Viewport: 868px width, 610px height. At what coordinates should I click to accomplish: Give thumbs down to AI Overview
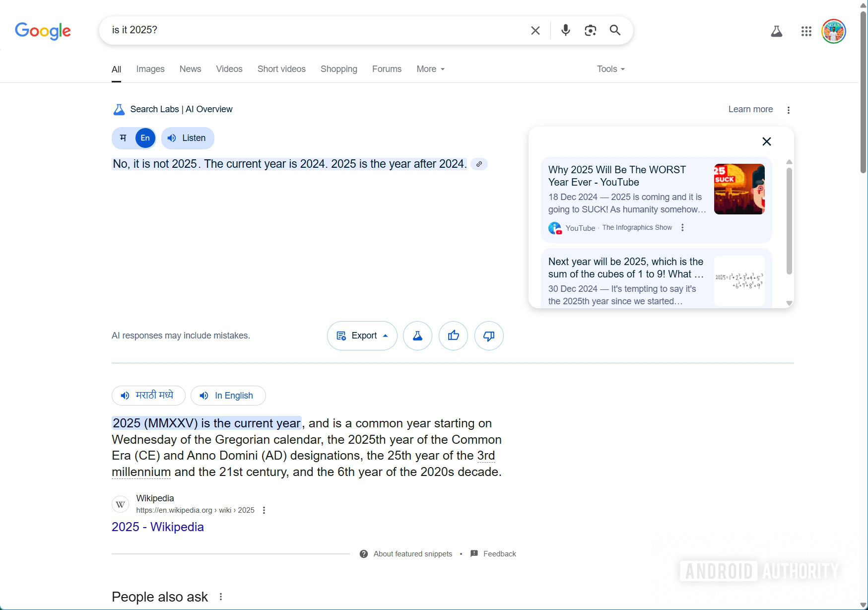(x=489, y=336)
